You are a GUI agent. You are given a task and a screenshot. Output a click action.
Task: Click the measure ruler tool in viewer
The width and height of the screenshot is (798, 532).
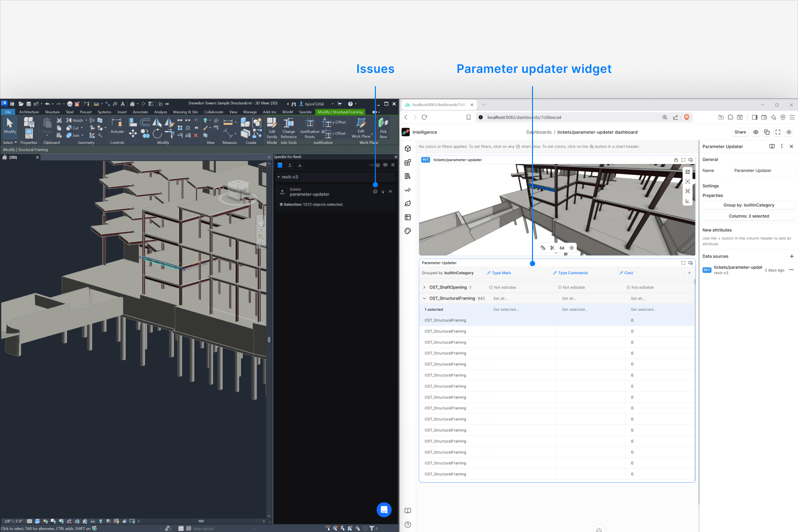point(543,248)
